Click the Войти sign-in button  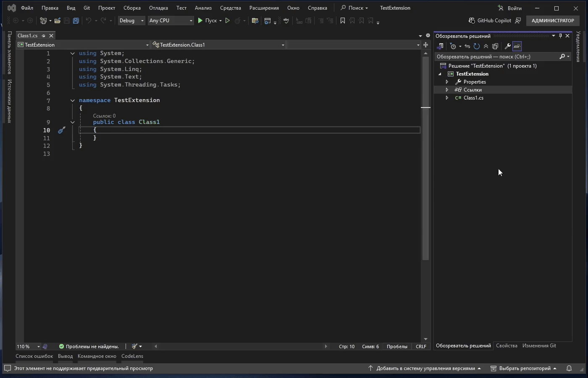tap(509, 8)
